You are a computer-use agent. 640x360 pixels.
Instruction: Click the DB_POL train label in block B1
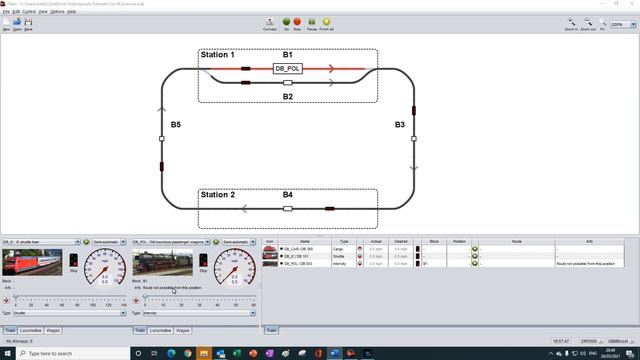click(x=288, y=69)
